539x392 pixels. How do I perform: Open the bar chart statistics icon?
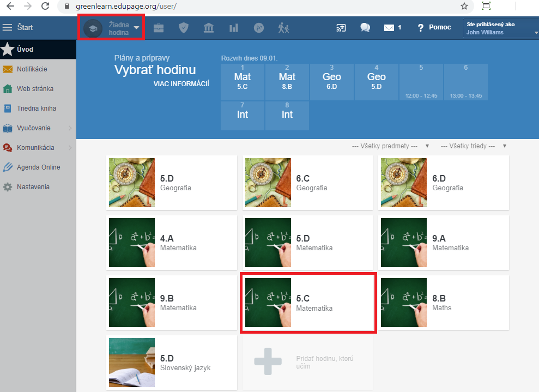pos(234,28)
